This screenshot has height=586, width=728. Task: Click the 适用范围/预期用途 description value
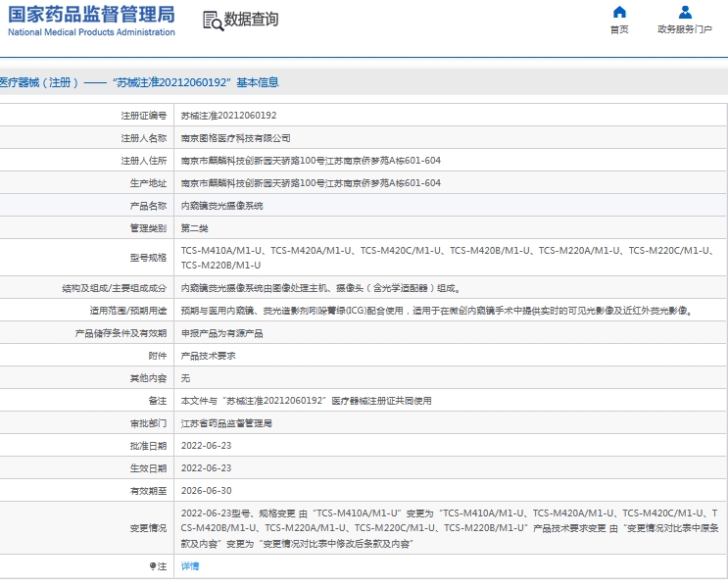(436, 311)
